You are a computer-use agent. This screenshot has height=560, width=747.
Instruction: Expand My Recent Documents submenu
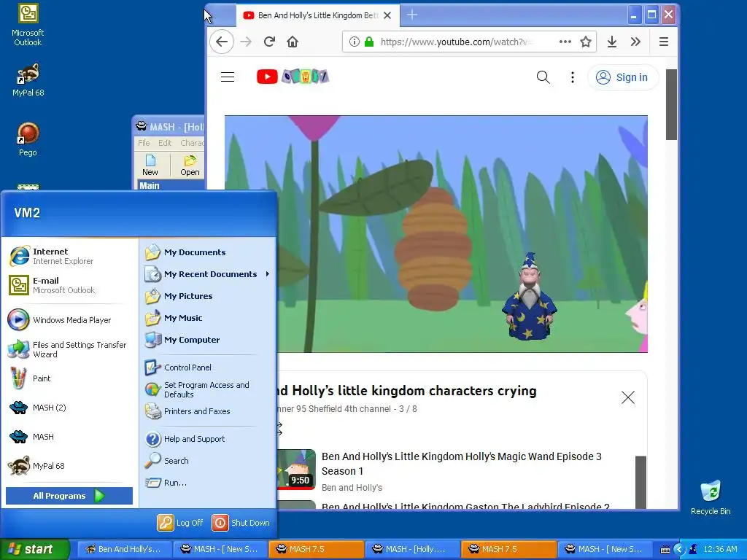(x=207, y=274)
